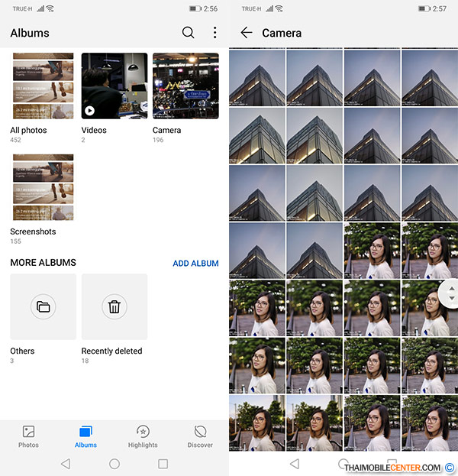
Task: Open the three-dot more options menu
Action: [x=214, y=33]
